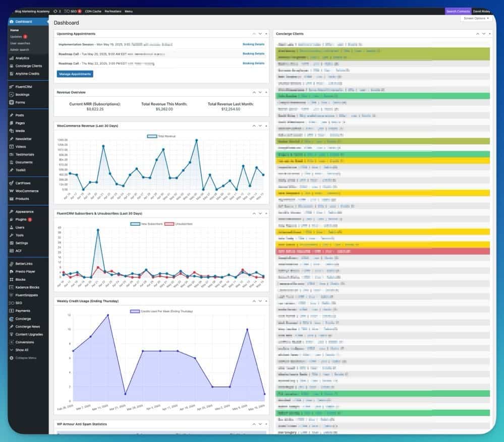Click the updates refresh icon in admin bar

pos(55,11)
